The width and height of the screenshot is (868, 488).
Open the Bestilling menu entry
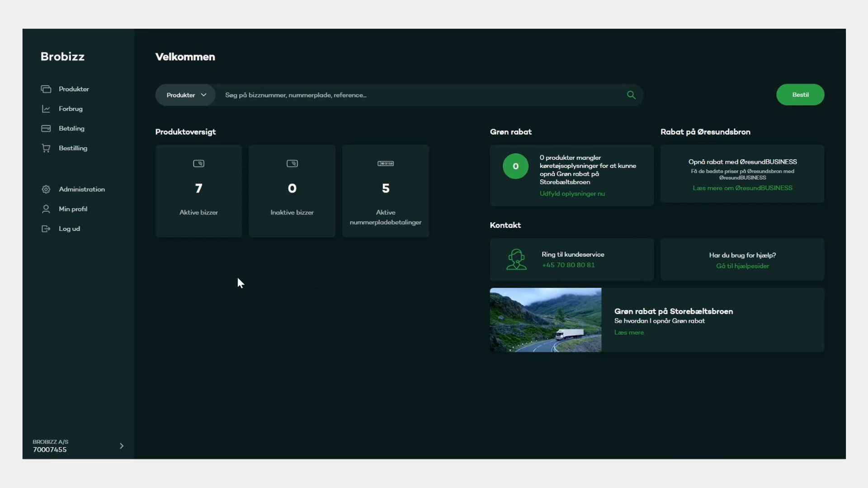(x=73, y=148)
